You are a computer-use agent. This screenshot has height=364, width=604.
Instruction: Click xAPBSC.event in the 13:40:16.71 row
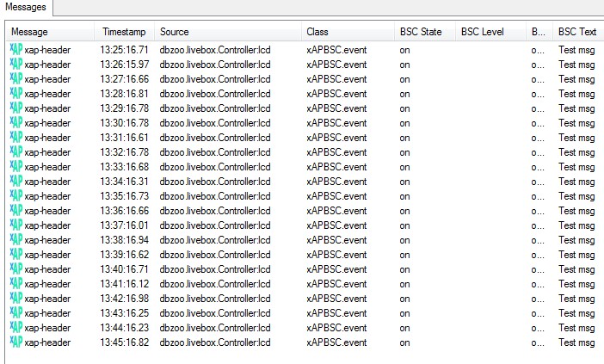(336, 269)
